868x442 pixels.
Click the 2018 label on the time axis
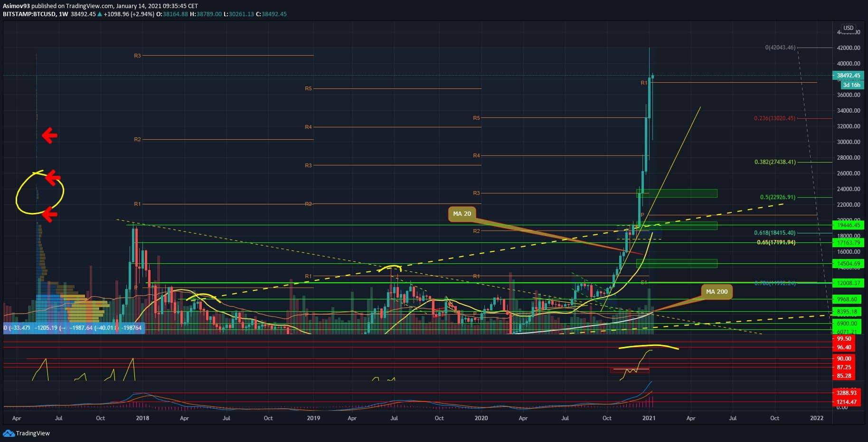point(142,418)
